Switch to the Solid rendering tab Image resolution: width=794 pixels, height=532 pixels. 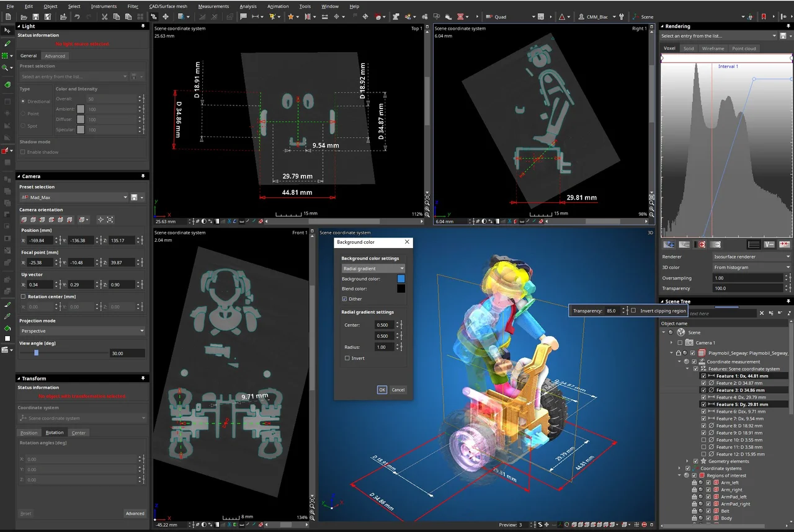(689, 48)
